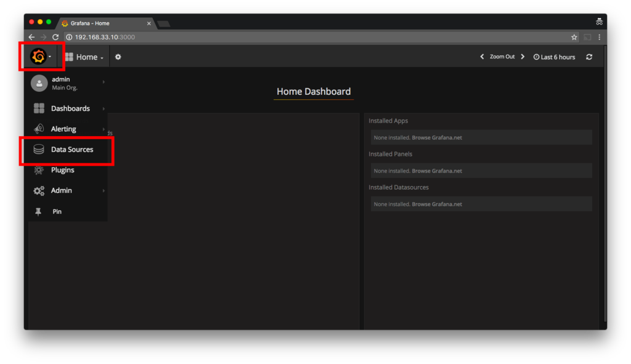Click the Grafana - Home browser tab
The width and height of the screenshot is (631, 364).
pyautogui.click(x=105, y=23)
